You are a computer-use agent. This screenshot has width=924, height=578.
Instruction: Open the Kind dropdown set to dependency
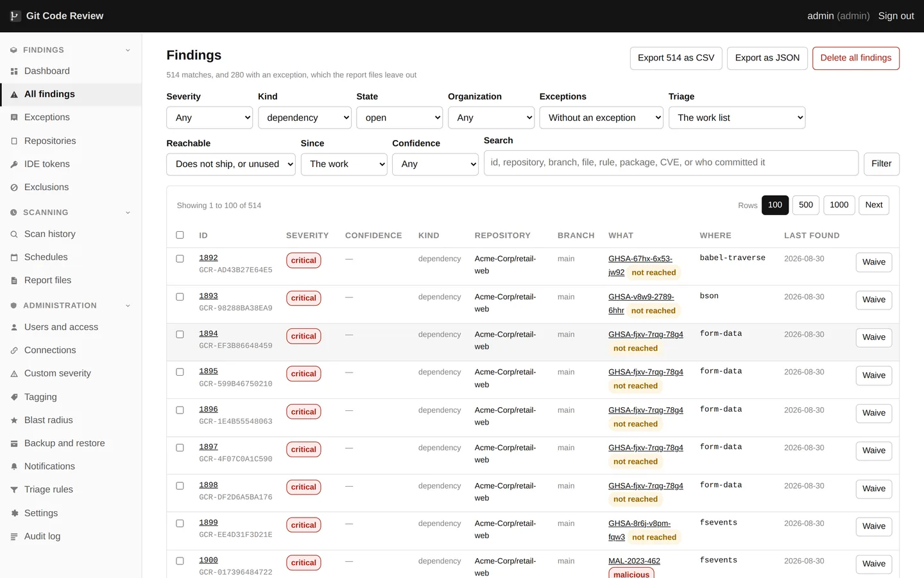tap(305, 118)
